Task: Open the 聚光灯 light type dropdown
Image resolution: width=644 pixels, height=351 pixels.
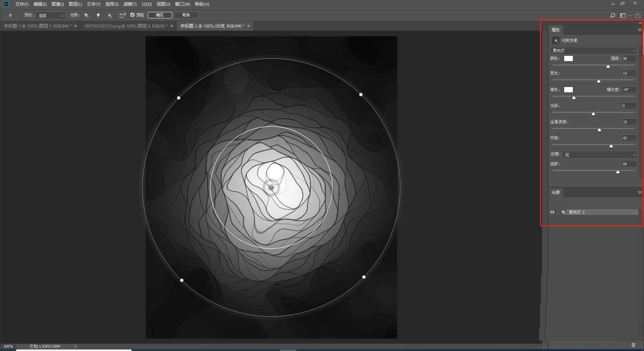Action: coord(593,51)
